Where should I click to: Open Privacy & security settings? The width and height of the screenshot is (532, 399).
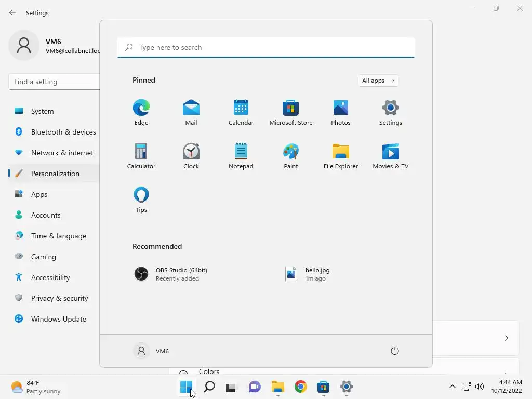(54, 298)
